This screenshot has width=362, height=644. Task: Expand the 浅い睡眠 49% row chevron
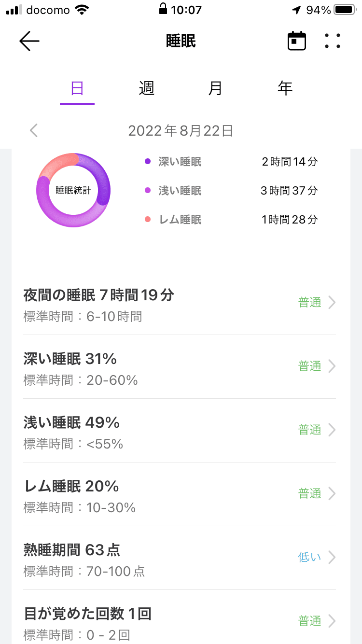tap(332, 430)
